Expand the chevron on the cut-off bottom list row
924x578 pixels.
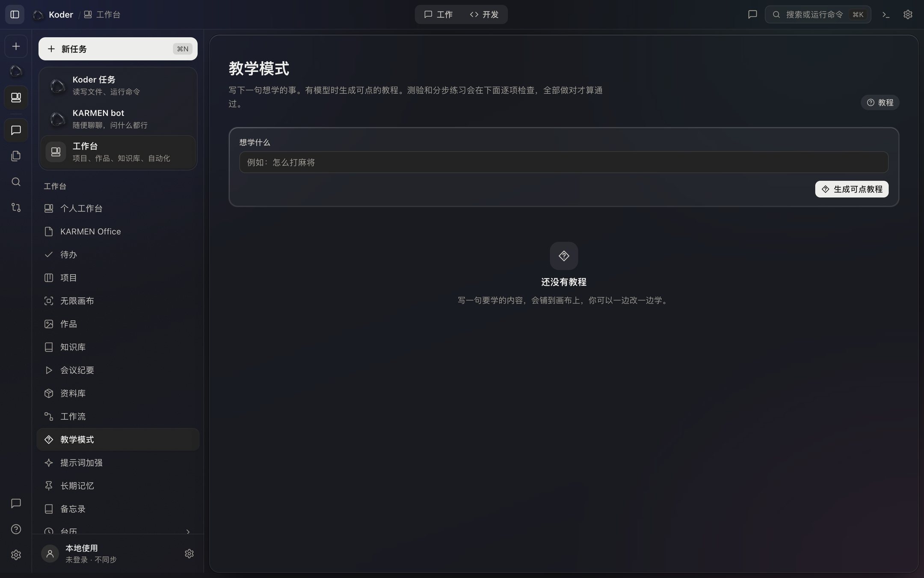(x=188, y=531)
